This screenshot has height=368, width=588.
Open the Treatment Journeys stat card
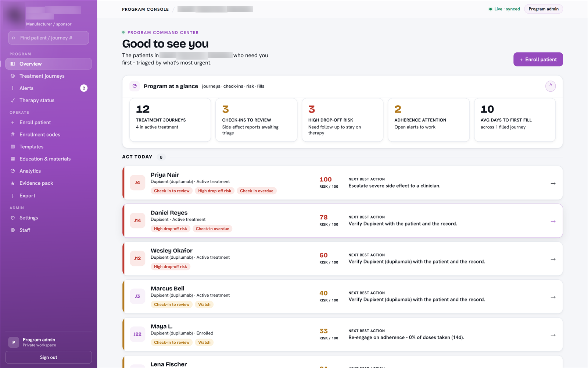point(170,120)
